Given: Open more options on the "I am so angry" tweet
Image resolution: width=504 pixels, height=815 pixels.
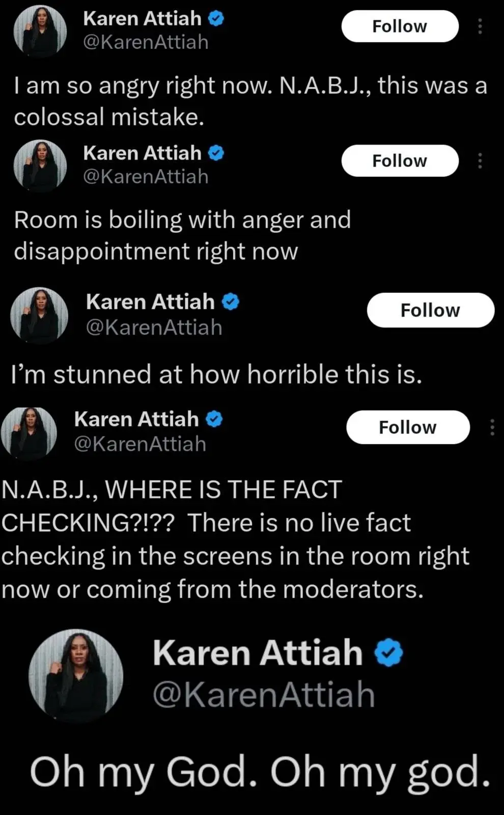Looking at the screenshot, I should [x=480, y=26].
